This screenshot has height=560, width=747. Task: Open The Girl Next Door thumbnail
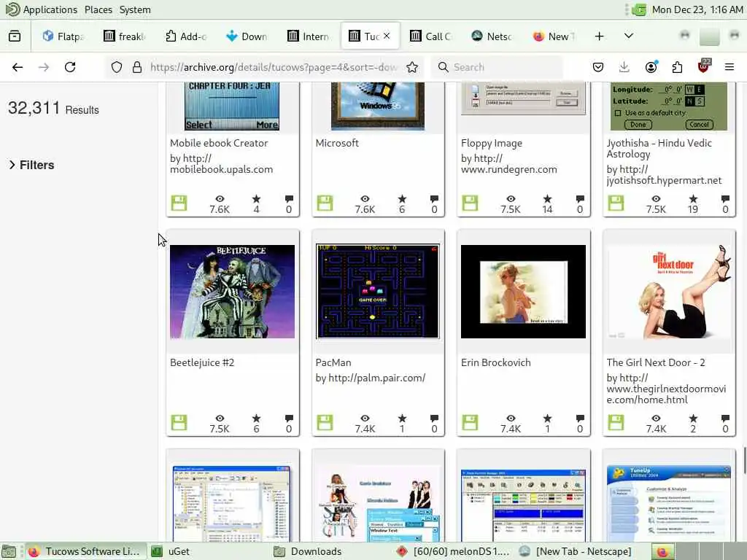point(669,292)
